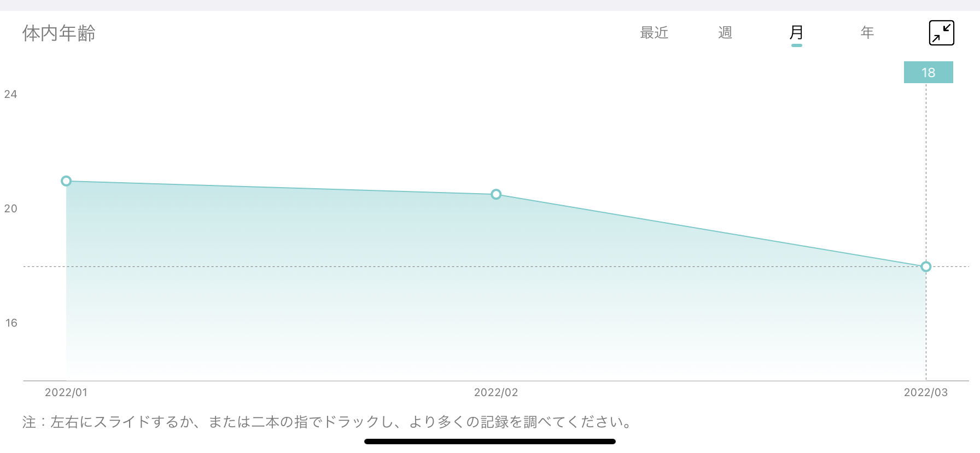The height and width of the screenshot is (453, 980).
Task: Select the 2022/02 data point
Action: (496, 194)
